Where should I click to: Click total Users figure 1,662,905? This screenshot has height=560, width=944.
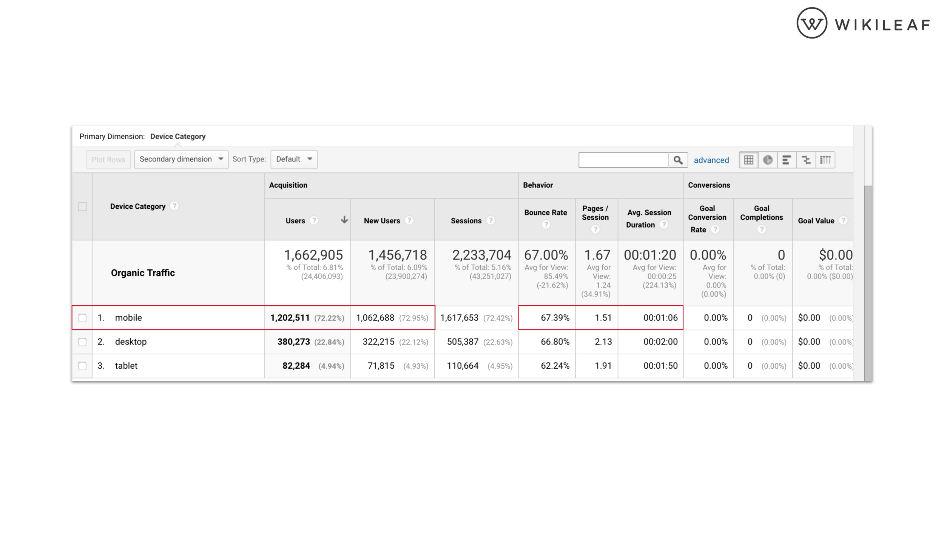[x=313, y=255]
